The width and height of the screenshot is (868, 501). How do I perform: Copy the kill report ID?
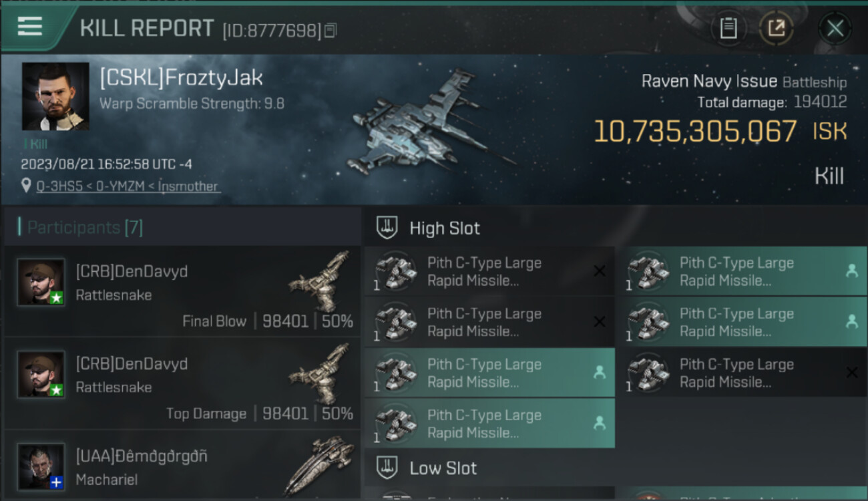pos(330,31)
